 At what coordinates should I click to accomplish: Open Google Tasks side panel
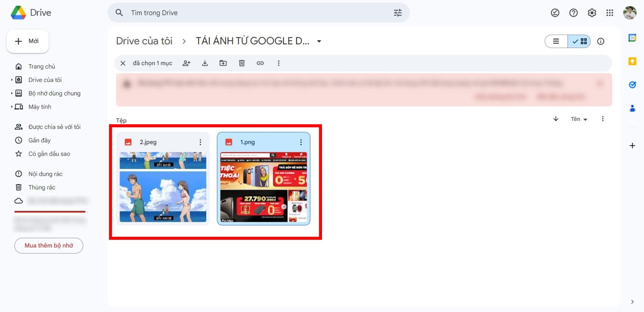pos(632,85)
